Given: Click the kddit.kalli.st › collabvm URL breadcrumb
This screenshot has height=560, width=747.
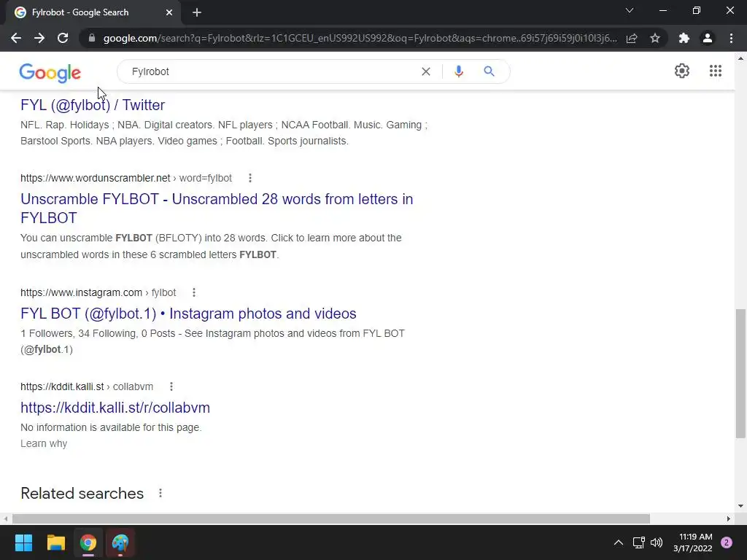Looking at the screenshot, I should 87,386.
